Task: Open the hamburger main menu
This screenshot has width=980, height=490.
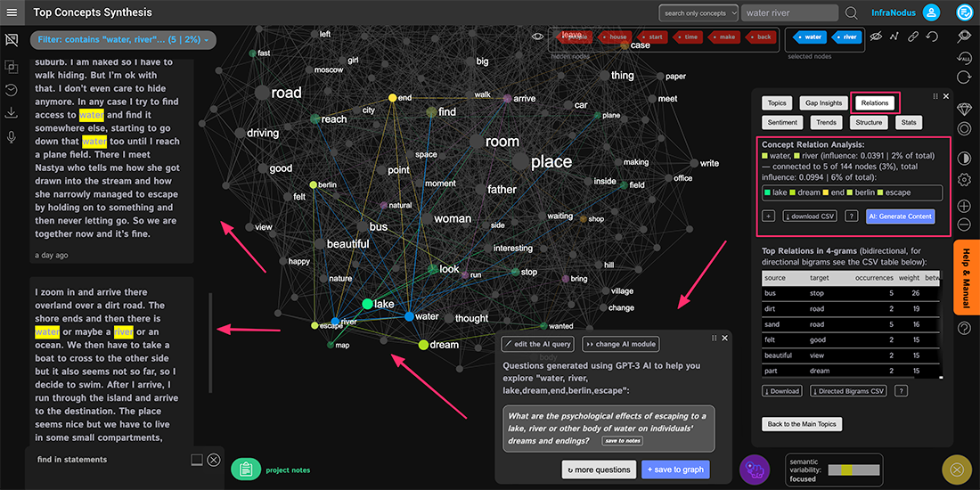Action: coord(12,12)
